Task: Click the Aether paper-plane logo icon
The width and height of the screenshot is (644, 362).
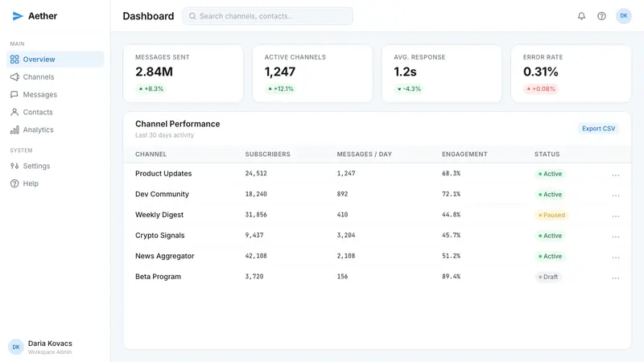Action: (17, 16)
